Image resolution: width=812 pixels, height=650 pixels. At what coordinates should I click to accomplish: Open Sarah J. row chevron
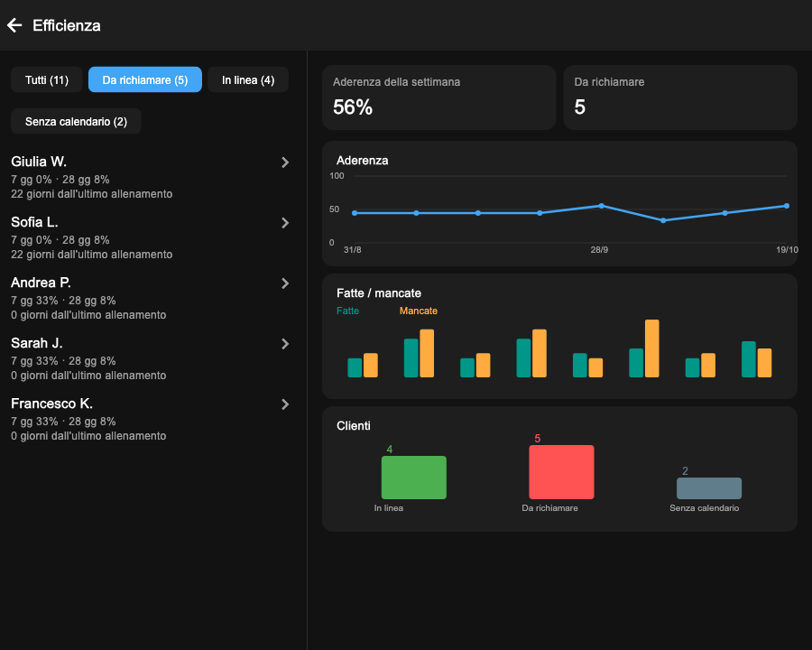click(285, 344)
